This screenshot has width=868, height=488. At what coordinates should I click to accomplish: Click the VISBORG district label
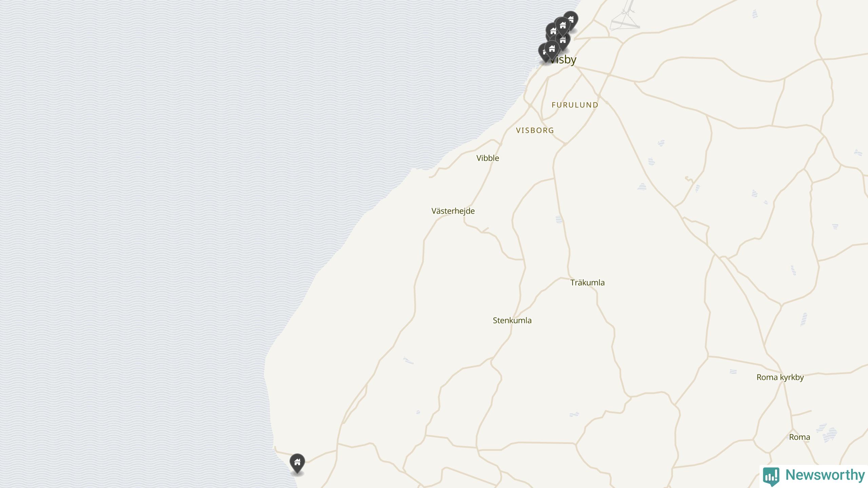click(535, 130)
